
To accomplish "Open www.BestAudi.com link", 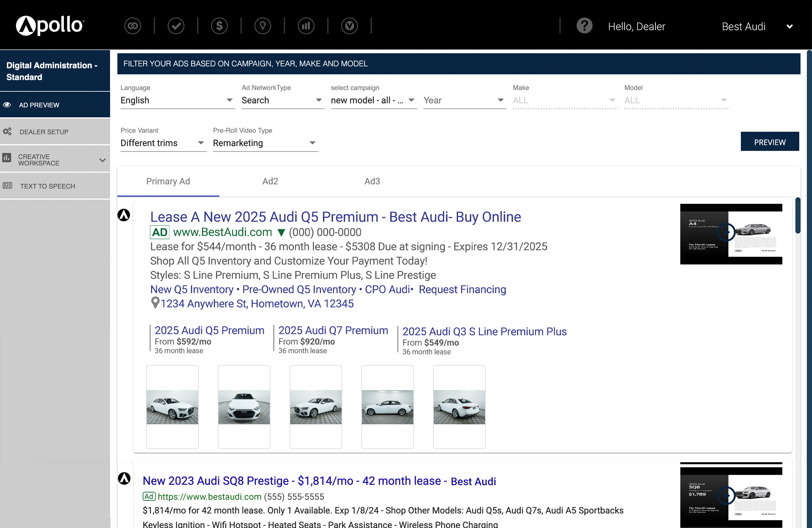I will 222,232.
